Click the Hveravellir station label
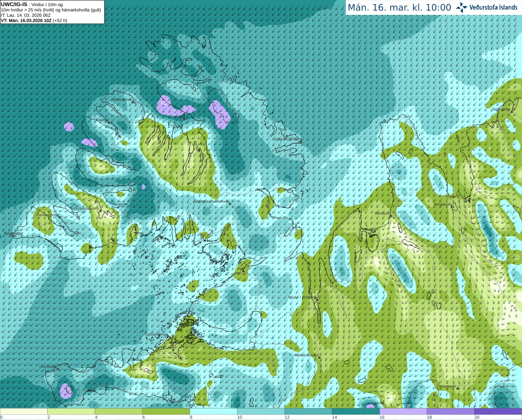Screen dimensions: 522x420 (448, 386)
